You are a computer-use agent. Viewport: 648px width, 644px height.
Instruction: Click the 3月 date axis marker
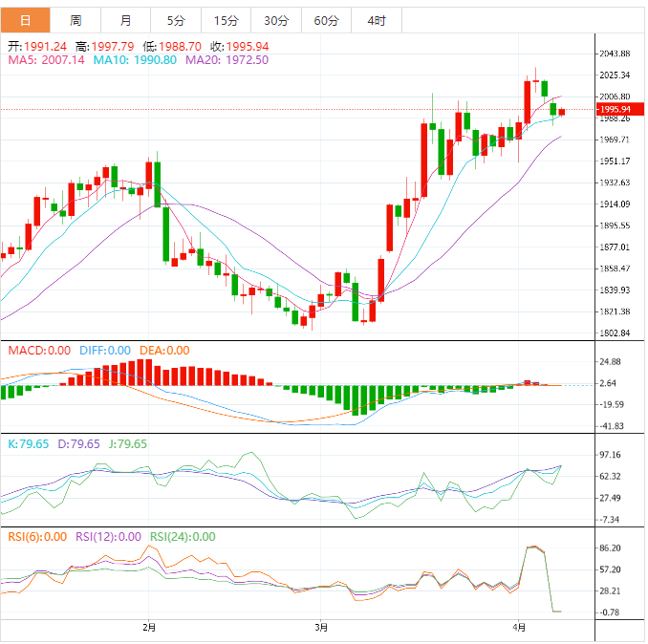pyautogui.click(x=321, y=628)
